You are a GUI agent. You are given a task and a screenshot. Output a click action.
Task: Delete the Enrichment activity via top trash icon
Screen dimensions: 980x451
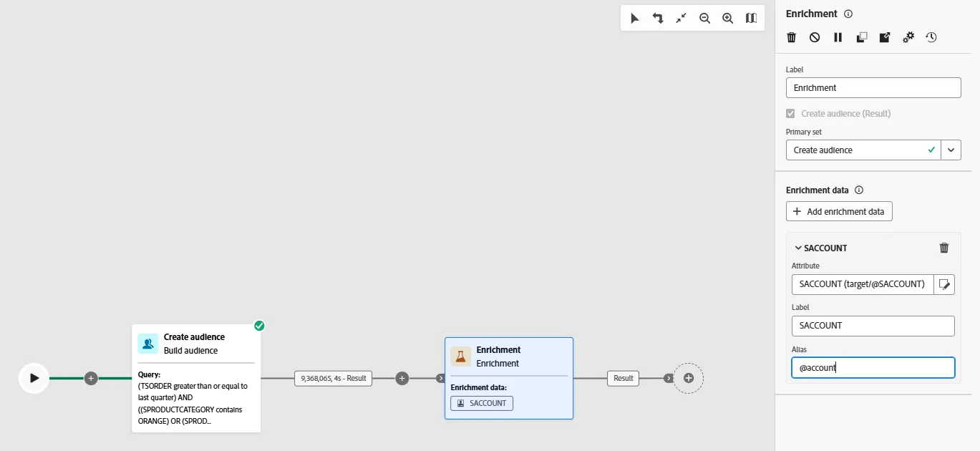(x=792, y=37)
